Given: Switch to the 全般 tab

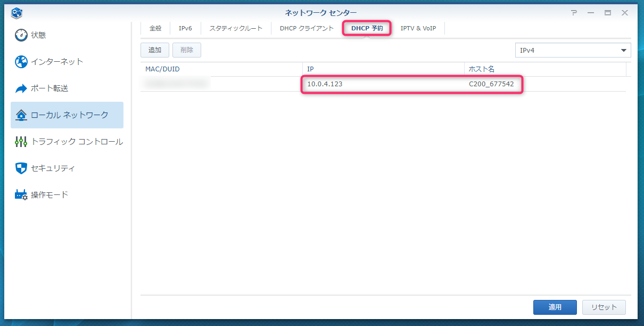Looking at the screenshot, I should coord(155,28).
